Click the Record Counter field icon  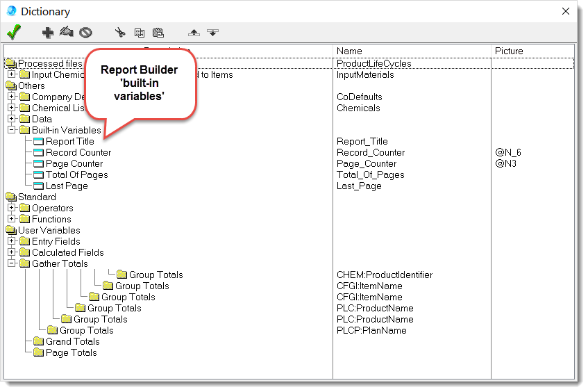(x=38, y=152)
